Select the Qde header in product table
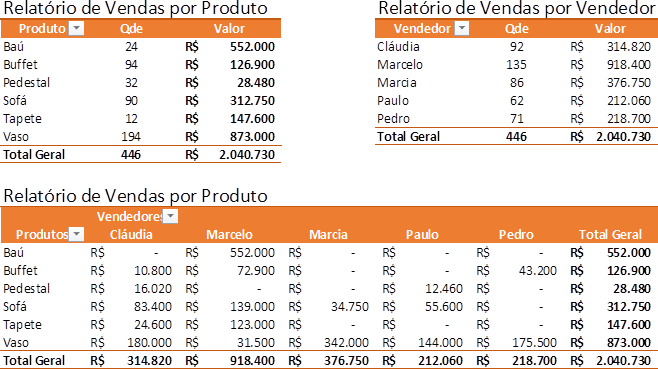 click(131, 29)
